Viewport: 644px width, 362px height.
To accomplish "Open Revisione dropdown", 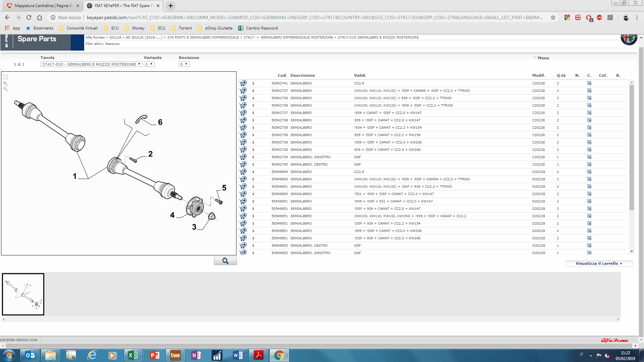I will pyautogui.click(x=184, y=64).
